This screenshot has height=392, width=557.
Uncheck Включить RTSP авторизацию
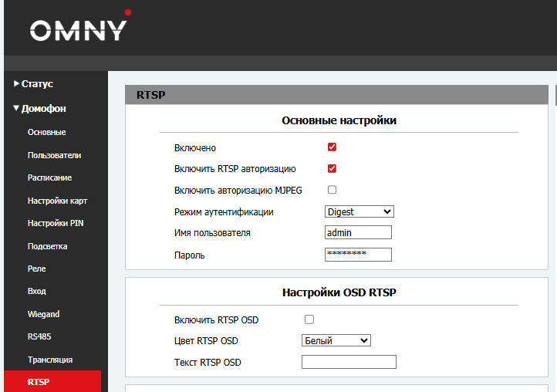point(332,169)
